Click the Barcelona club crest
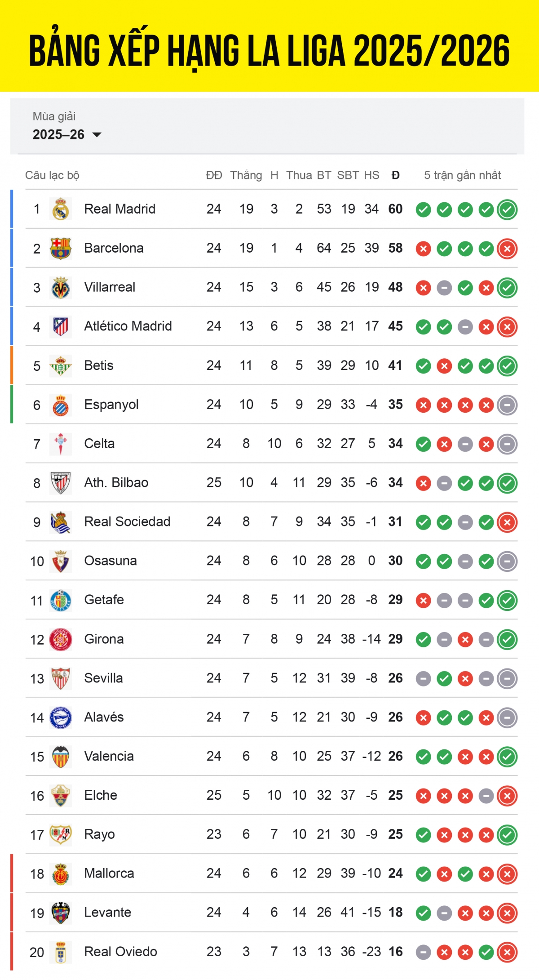Viewport: 539px width, 980px height. [61, 248]
